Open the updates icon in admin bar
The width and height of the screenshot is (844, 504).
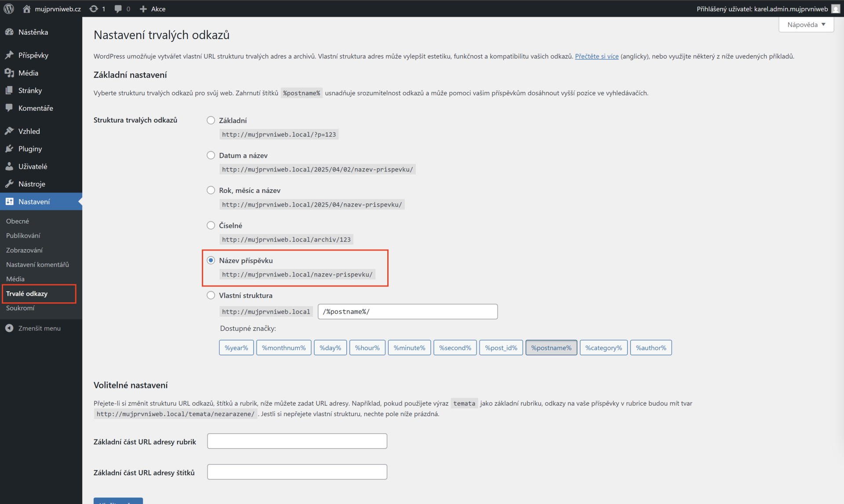94,9
